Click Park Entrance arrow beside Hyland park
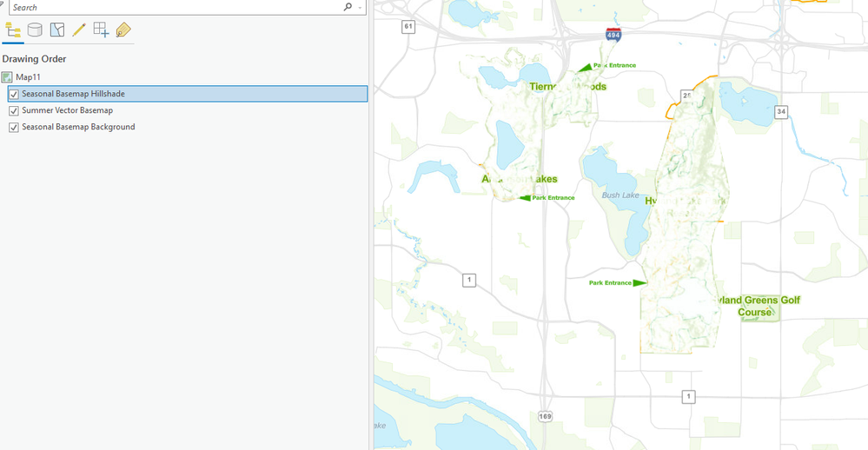 pyautogui.click(x=640, y=283)
